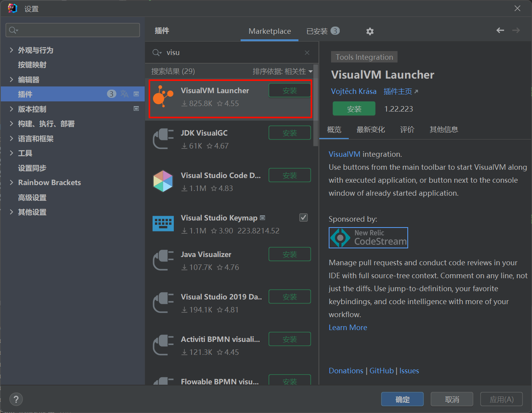Image resolution: width=532 pixels, height=413 pixels.
Task: Click the bundled marker beside Visual Studio Keymap
Action: pos(263,218)
